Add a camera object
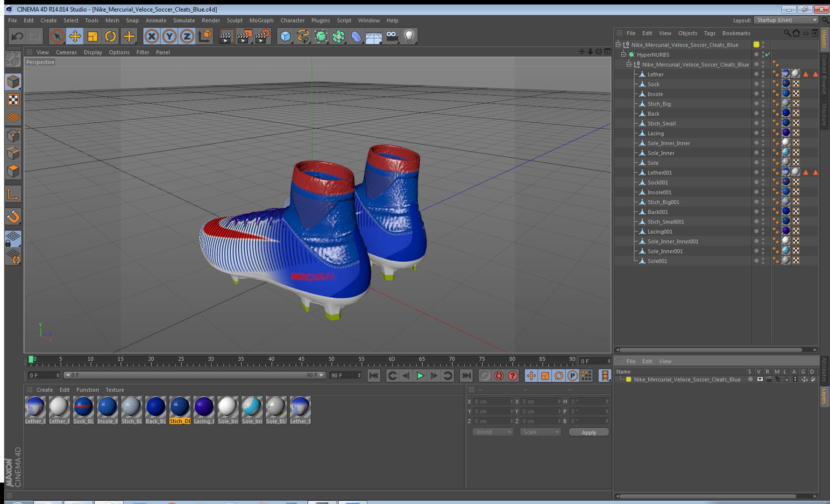The image size is (830, 504). click(x=391, y=36)
